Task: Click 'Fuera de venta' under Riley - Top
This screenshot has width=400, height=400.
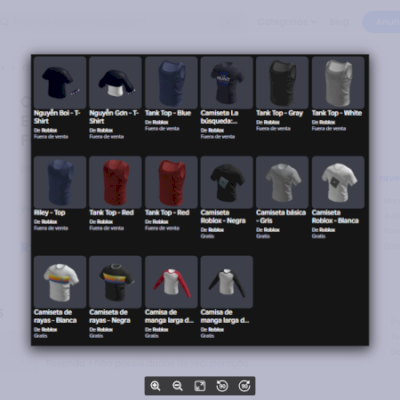Action: pos(51,228)
